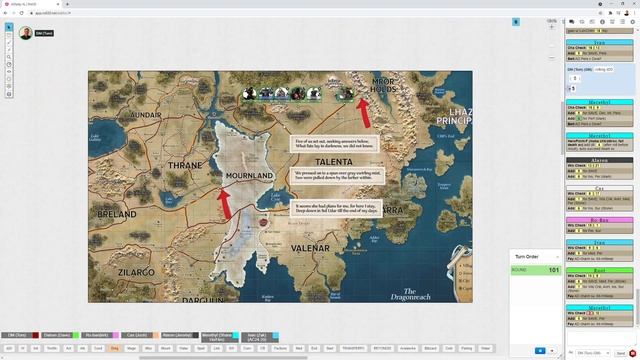Click Damien's green player color swatch
Image resolution: width=640 pixels, height=360 pixels.
76,335
